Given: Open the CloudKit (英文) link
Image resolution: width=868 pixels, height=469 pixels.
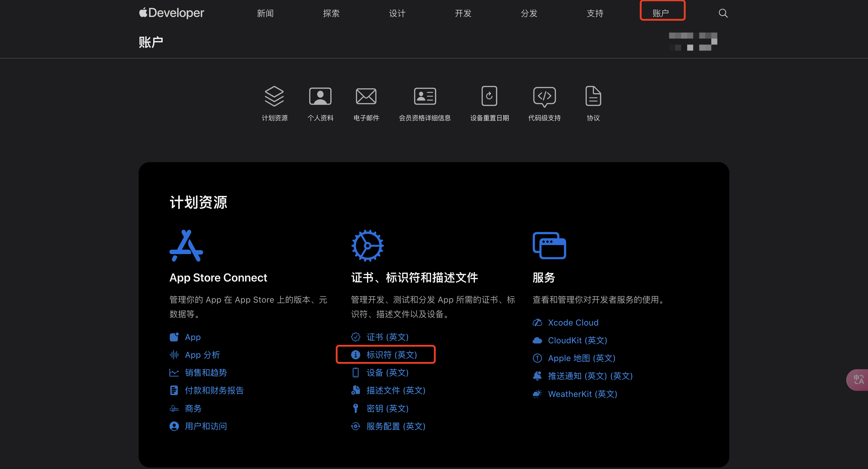Looking at the screenshot, I should click(x=577, y=340).
